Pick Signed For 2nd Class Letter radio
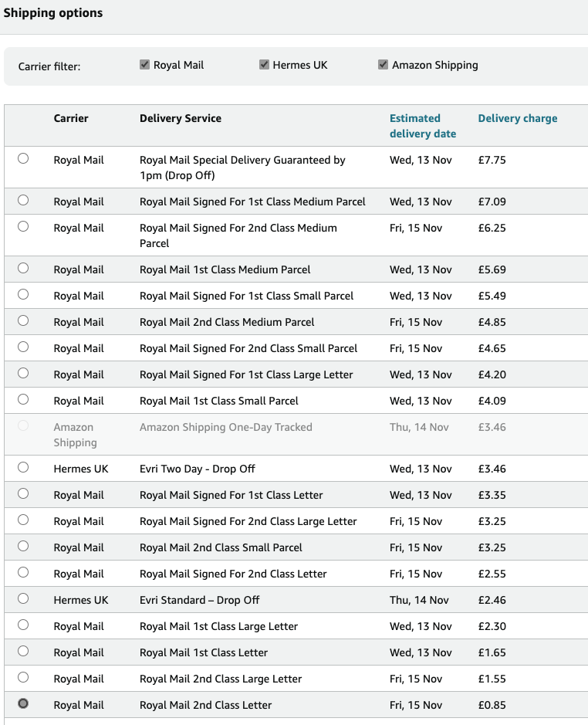Screen dimensions: 588x725 point(23,572)
